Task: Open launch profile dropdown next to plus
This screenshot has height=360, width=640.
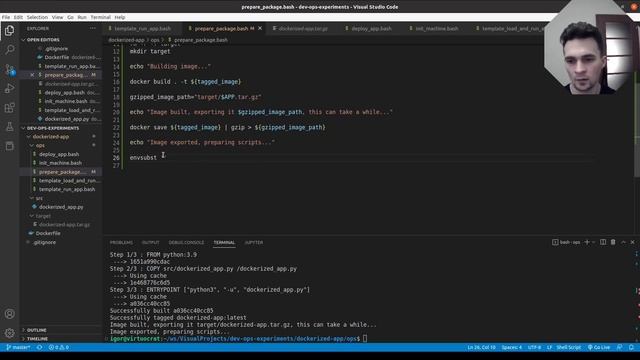Action: [x=593, y=242]
